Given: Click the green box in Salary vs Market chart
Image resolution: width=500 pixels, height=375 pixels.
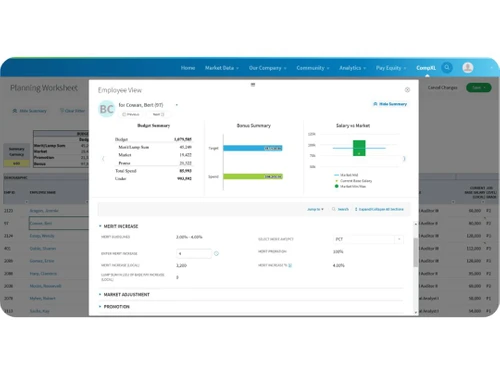Looking at the screenshot, I should [359, 148].
